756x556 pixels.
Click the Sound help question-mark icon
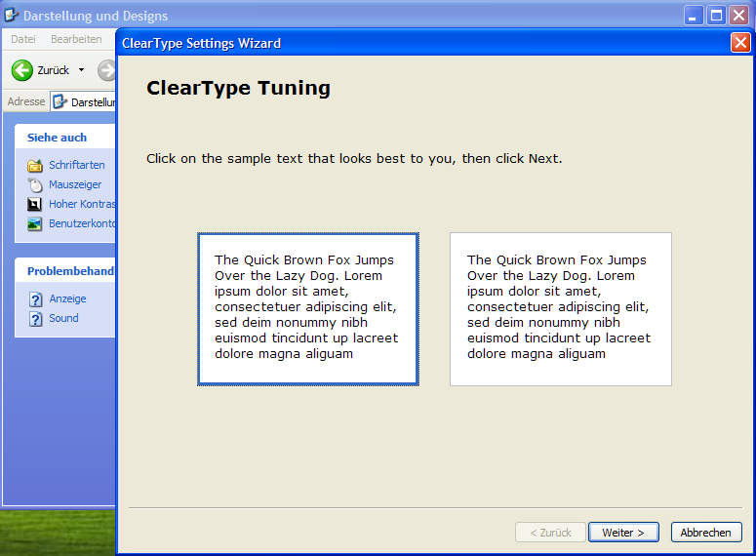(x=35, y=319)
